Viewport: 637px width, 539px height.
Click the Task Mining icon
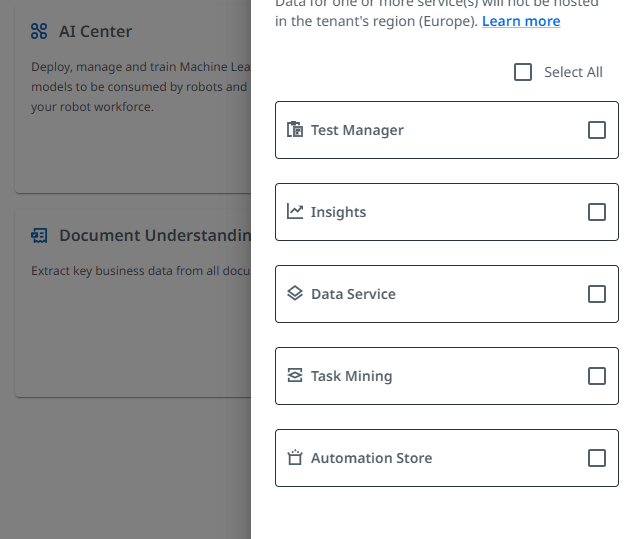tap(295, 376)
